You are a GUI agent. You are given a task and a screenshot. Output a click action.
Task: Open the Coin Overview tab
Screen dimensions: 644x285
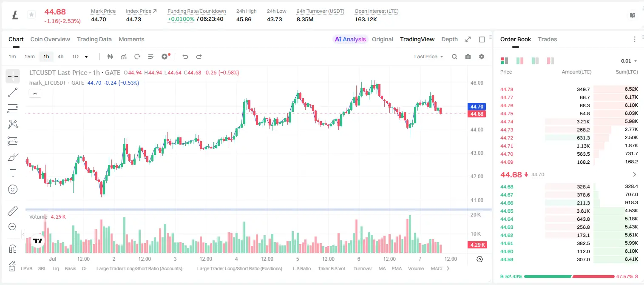pyautogui.click(x=50, y=39)
